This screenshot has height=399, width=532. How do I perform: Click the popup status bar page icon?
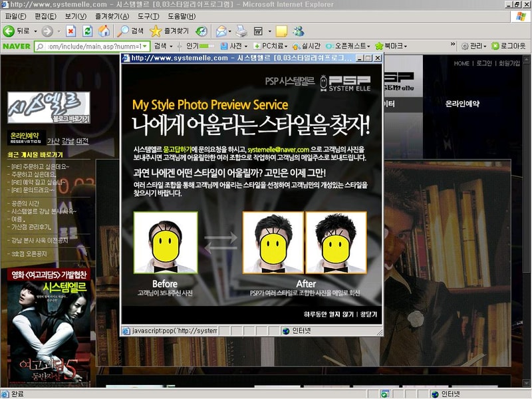(x=126, y=331)
